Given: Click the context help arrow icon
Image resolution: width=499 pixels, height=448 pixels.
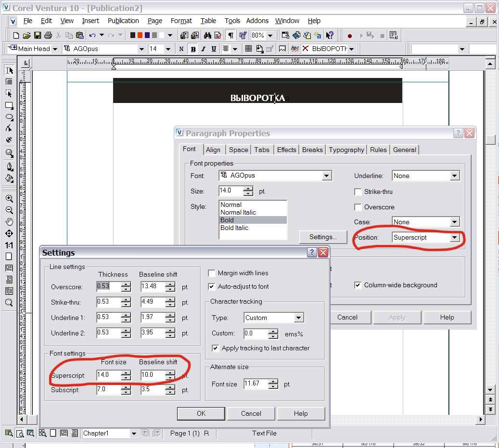Looking at the screenshot, I should click(330, 35).
